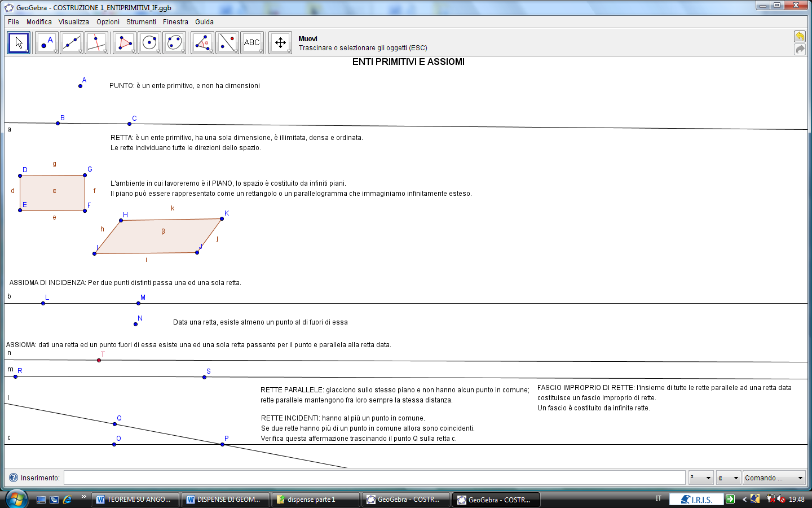Select the Angle measurement tool
This screenshot has width=812, height=508.
pos(202,42)
